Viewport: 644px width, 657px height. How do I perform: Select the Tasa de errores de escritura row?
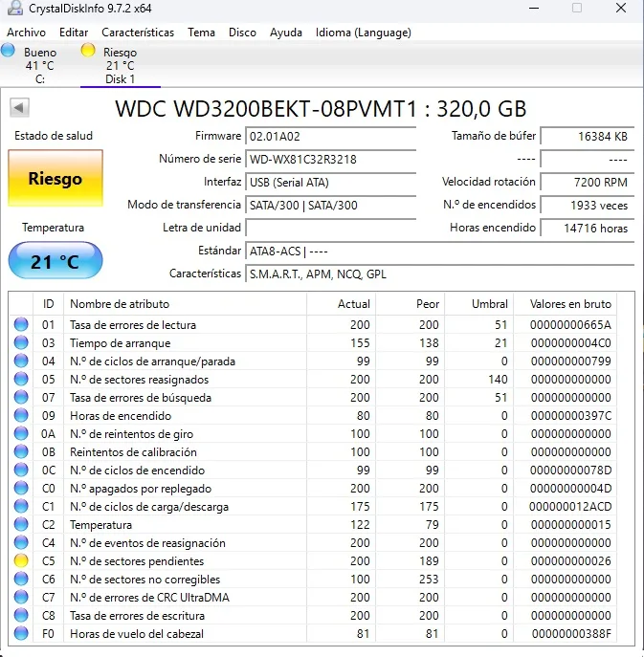312,615
